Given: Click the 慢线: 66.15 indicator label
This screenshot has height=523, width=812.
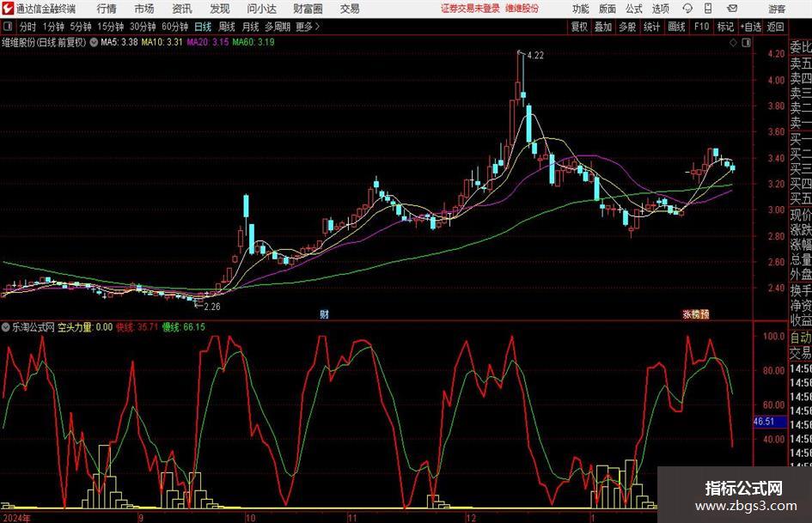Looking at the screenshot, I should [x=183, y=327].
